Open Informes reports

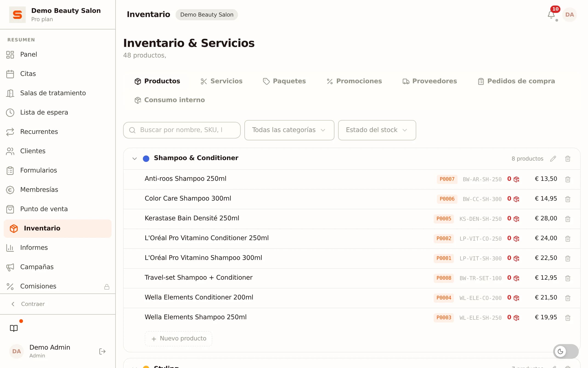coord(58,247)
